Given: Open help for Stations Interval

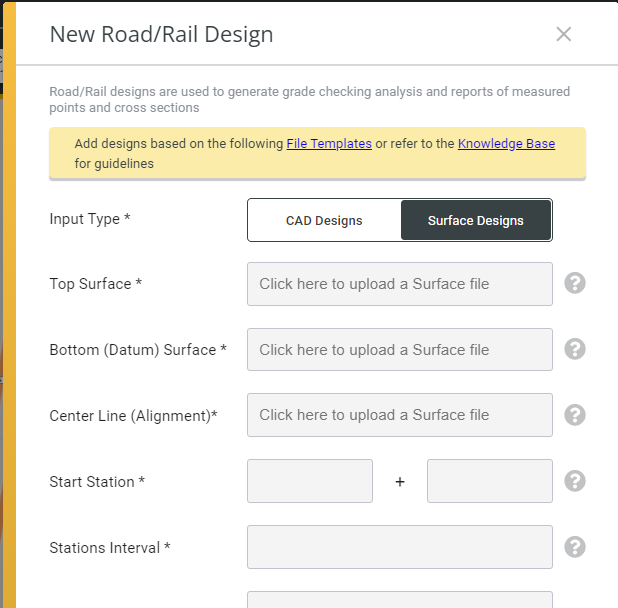Looking at the screenshot, I should pyautogui.click(x=575, y=547).
